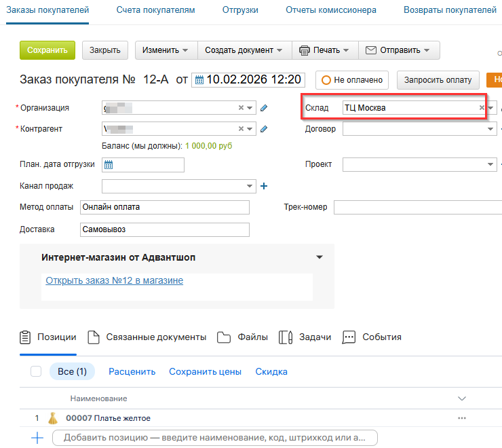Open the Договор dropdown
502x448 pixels.
tap(490, 129)
